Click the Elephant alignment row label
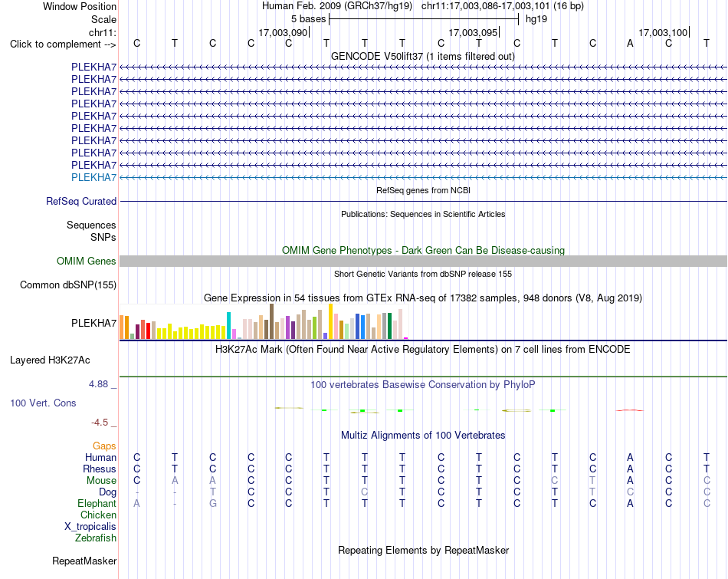Image resolution: width=728 pixels, height=579 pixels. [97, 503]
